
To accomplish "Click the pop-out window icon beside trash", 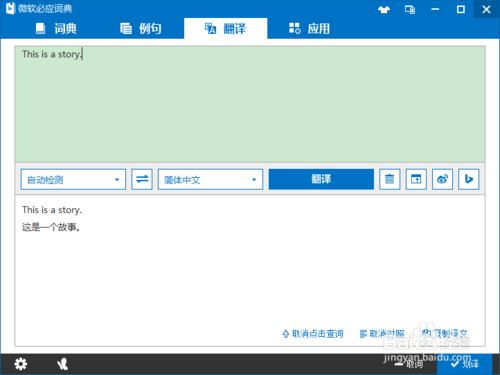I will tap(416, 179).
